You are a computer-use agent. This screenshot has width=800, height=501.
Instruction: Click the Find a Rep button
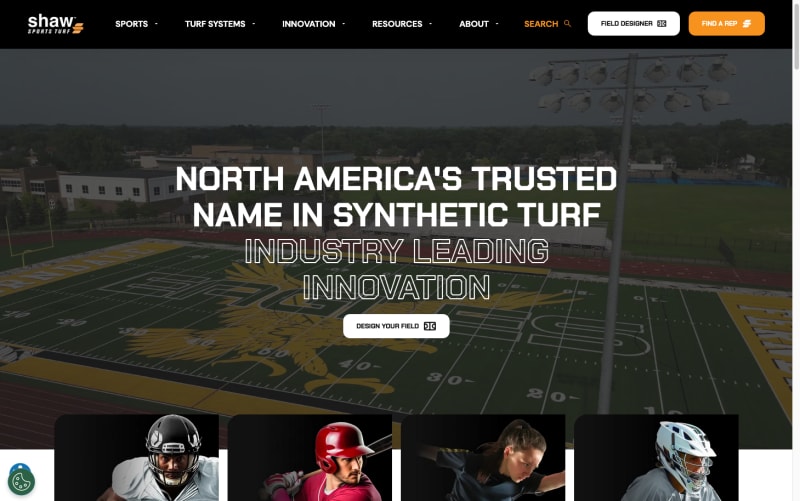(x=727, y=23)
